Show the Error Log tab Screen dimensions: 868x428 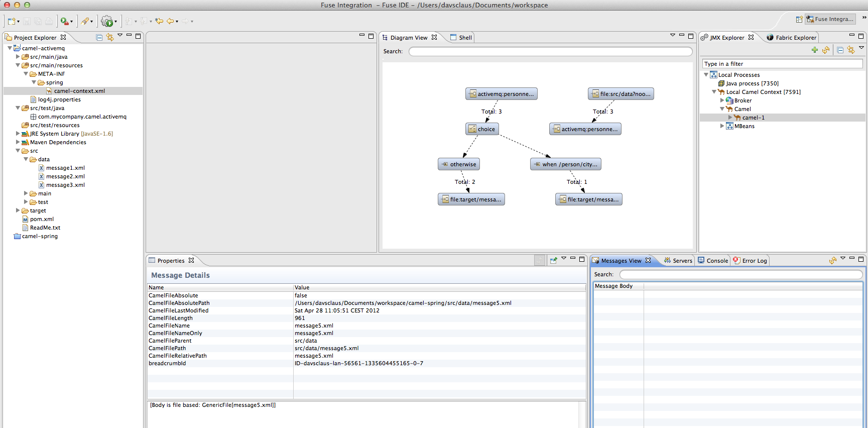750,261
